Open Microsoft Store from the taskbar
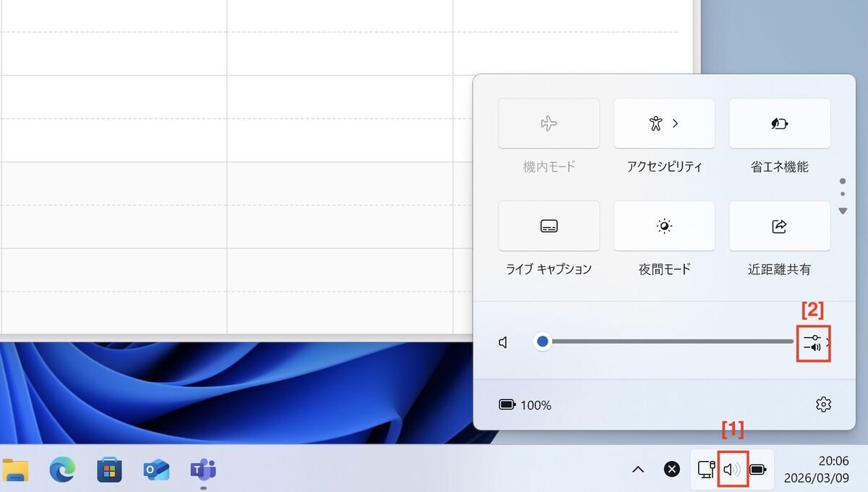 pos(109,470)
